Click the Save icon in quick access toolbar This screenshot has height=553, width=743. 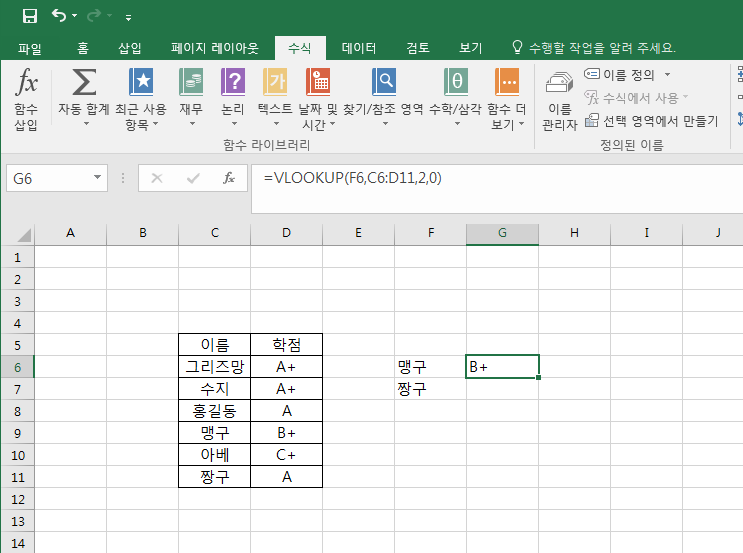[x=30, y=16]
